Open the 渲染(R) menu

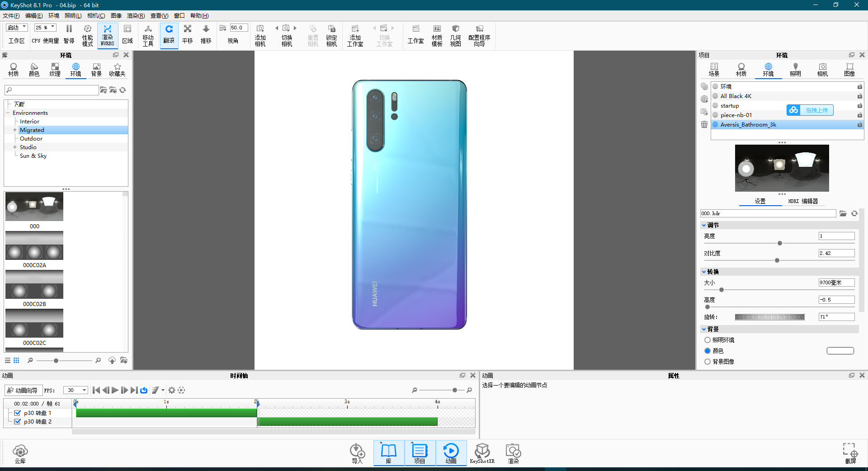point(136,16)
